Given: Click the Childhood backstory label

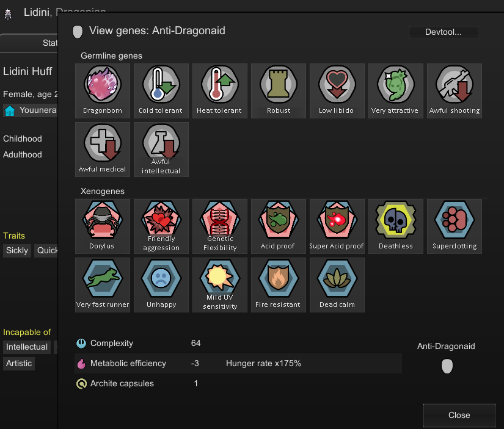Looking at the screenshot, I should point(23,139).
